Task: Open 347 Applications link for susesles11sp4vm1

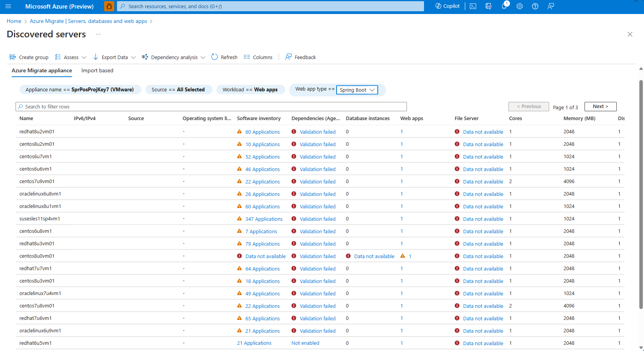Action: (x=264, y=219)
